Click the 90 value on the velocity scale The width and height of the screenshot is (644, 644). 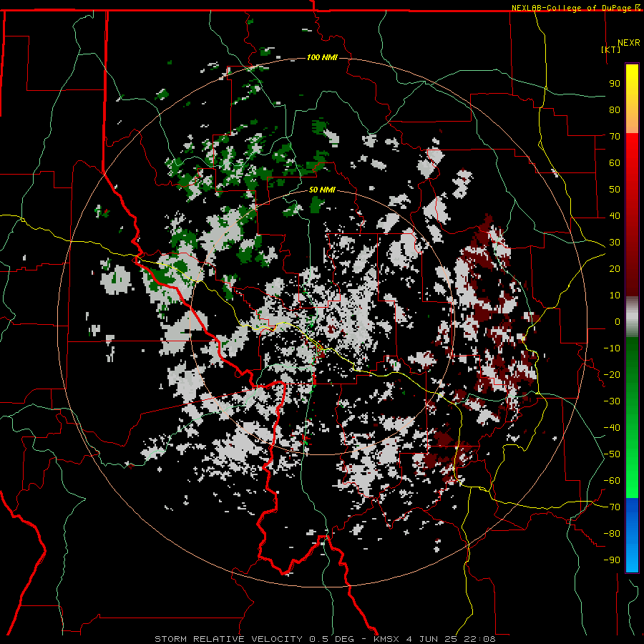coord(615,84)
